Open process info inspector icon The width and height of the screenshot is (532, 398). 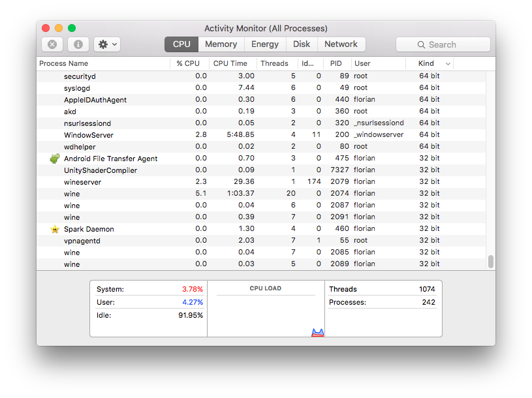(x=78, y=44)
